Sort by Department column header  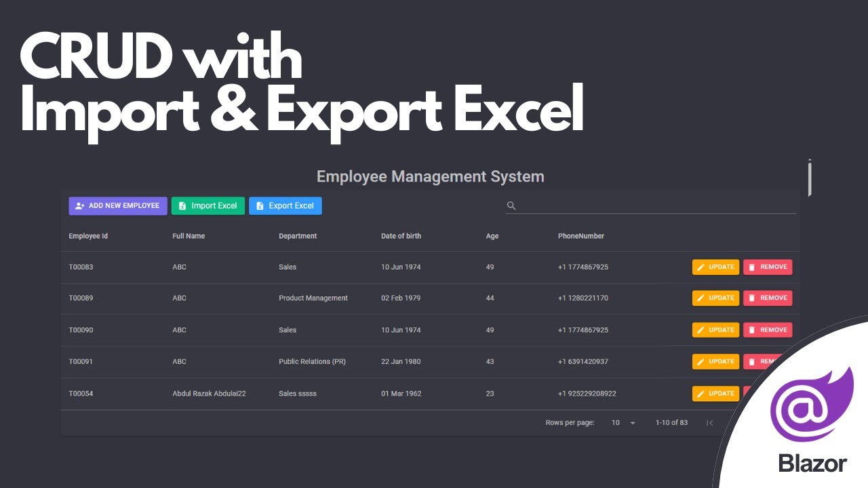(x=298, y=237)
